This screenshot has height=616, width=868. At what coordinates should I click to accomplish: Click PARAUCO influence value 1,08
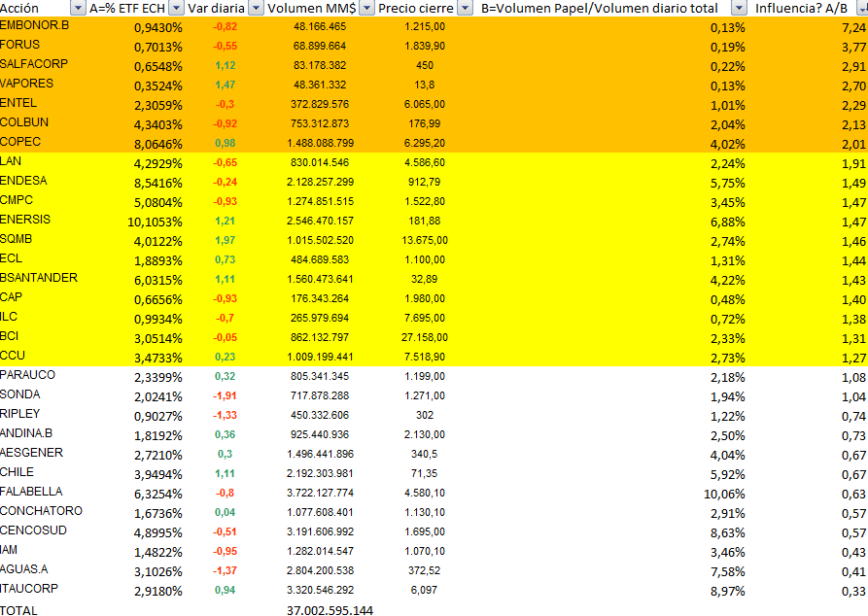pyautogui.click(x=853, y=377)
